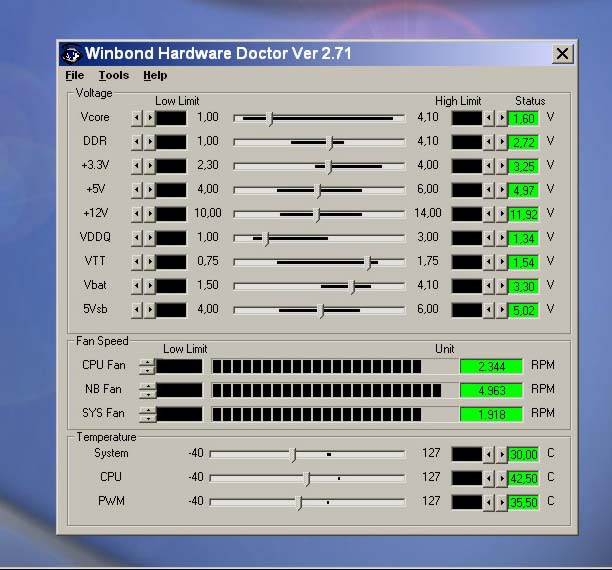Increase PWM temperature limit with right arrow
612x570 pixels.
pyautogui.click(x=502, y=502)
